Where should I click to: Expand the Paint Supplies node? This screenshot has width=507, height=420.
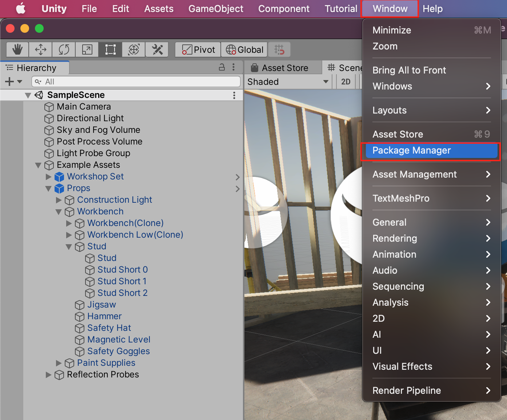click(59, 363)
